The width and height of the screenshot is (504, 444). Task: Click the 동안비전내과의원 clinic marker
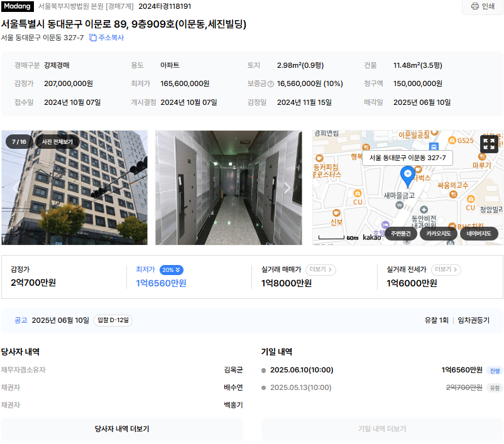tap(424, 210)
